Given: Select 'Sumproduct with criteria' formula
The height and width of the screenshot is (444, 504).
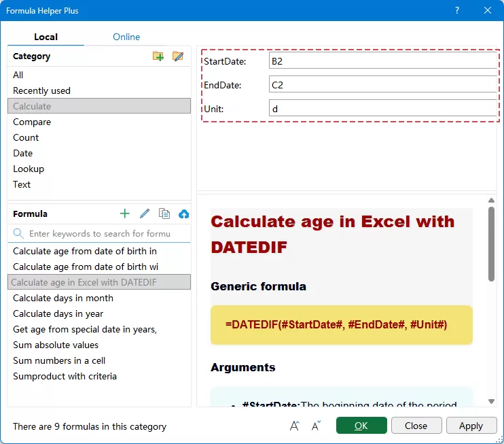Looking at the screenshot, I should click(x=99, y=376).
